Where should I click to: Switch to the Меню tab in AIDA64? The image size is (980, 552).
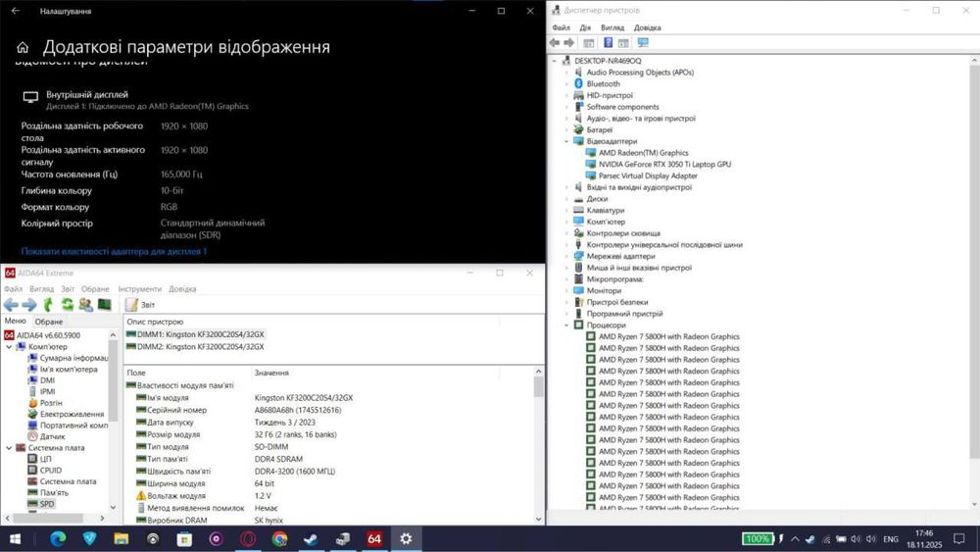(x=16, y=321)
